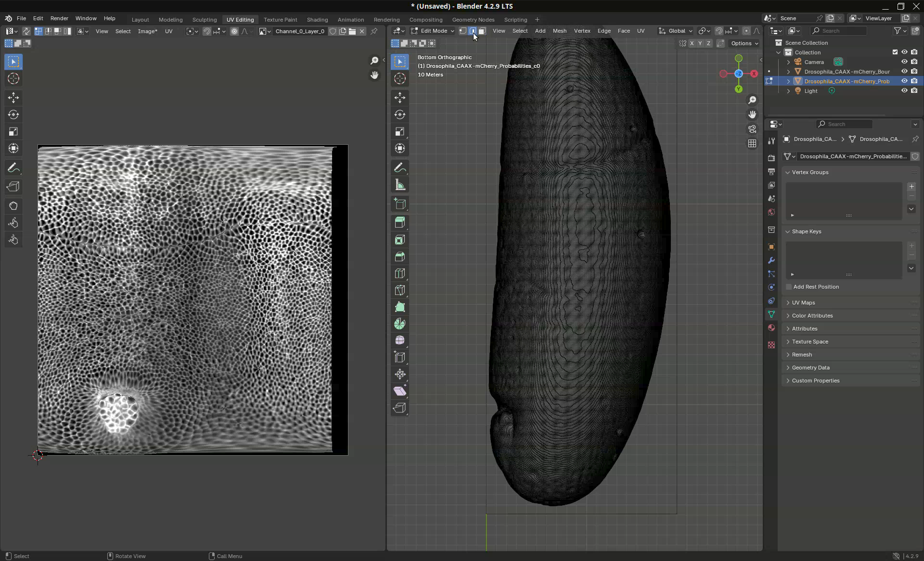Viewport: 924px width, 561px height.
Task: Open the Edit Mode dropdown
Action: coord(433,31)
